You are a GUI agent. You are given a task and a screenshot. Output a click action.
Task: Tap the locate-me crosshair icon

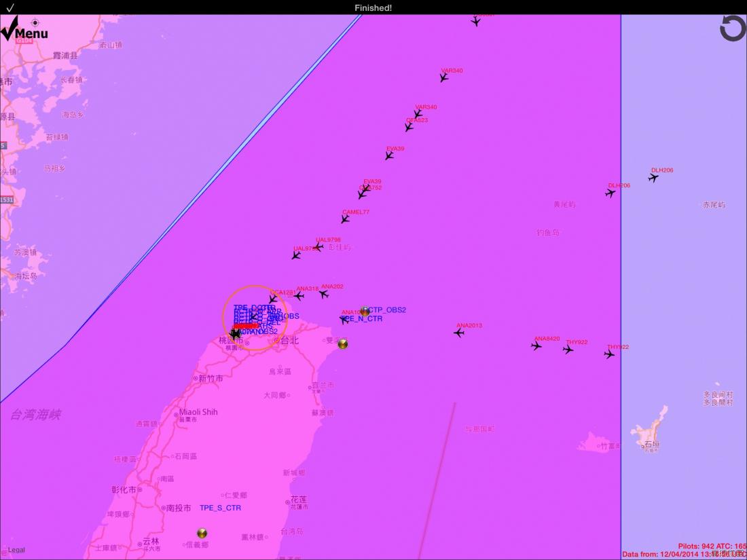(35, 22)
